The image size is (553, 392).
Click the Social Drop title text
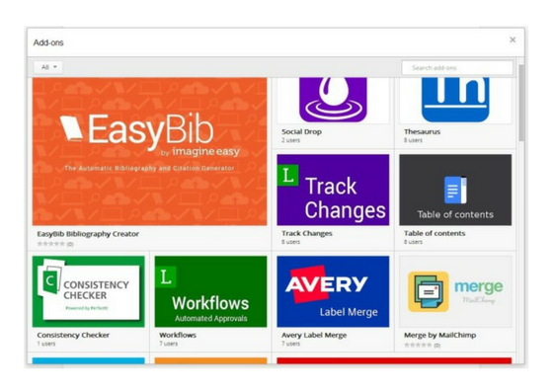tap(301, 132)
